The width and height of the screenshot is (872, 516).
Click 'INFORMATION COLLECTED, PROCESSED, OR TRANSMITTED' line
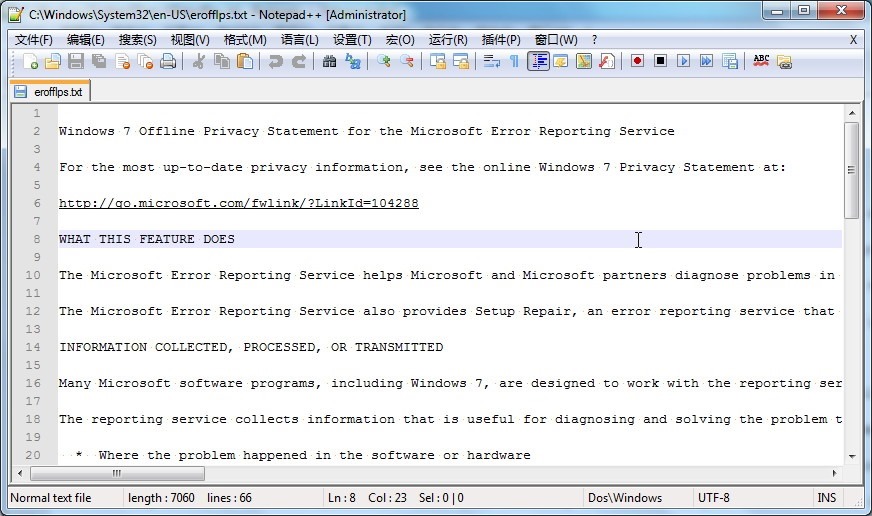tap(251, 347)
